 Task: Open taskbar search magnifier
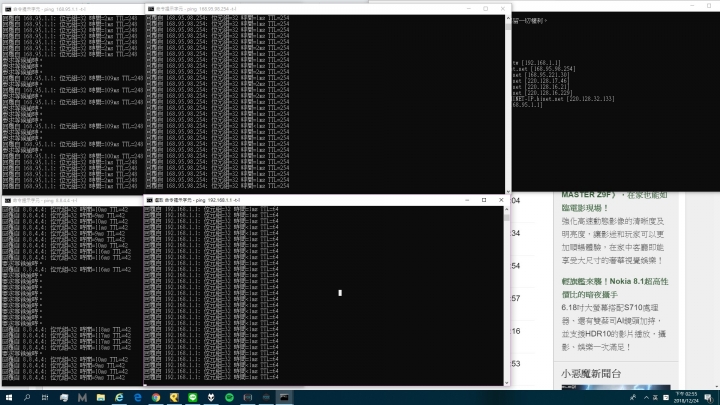coord(27,397)
